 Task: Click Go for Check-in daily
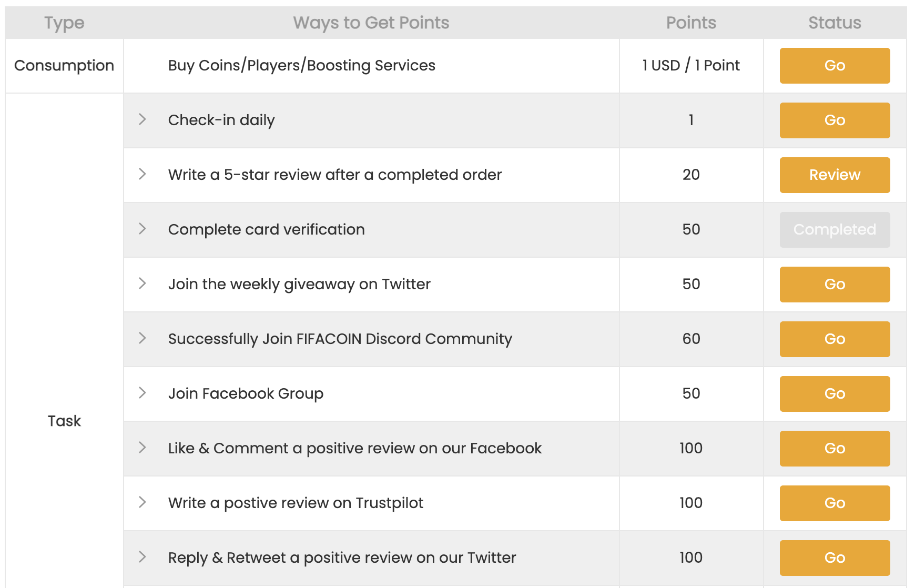pyautogui.click(x=835, y=120)
